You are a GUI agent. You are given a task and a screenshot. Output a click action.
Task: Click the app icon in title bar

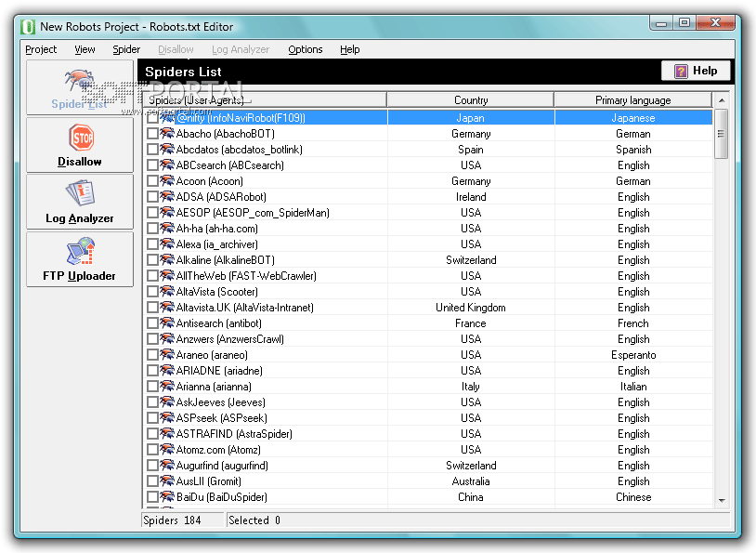[28, 27]
